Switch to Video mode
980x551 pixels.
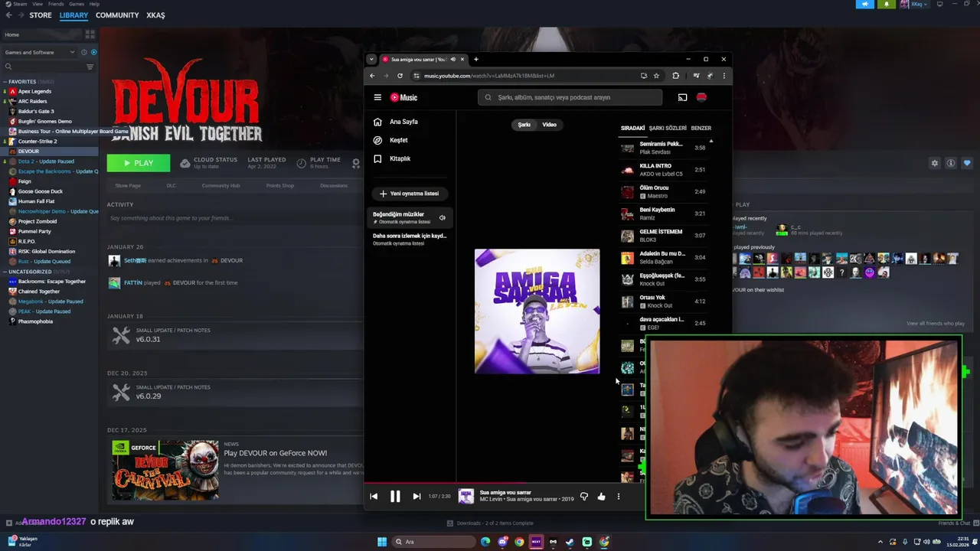point(550,124)
